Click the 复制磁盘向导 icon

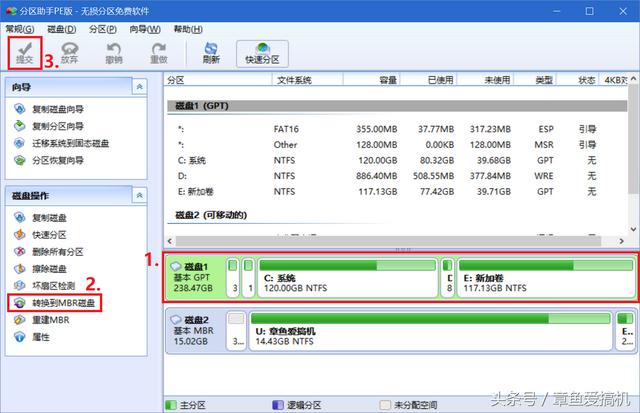coord(20,109)
